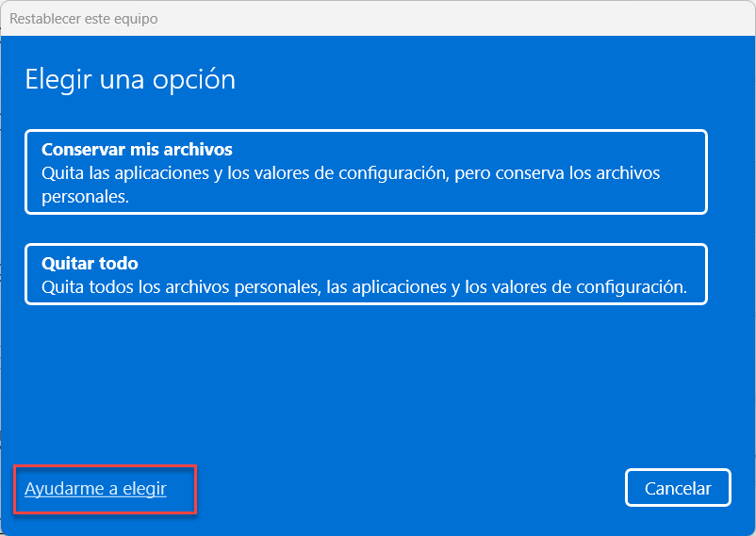Click the description about removing all personal files
Image resolution: width=756 pixels, height=536 pixels.
[x=364, y=286]
